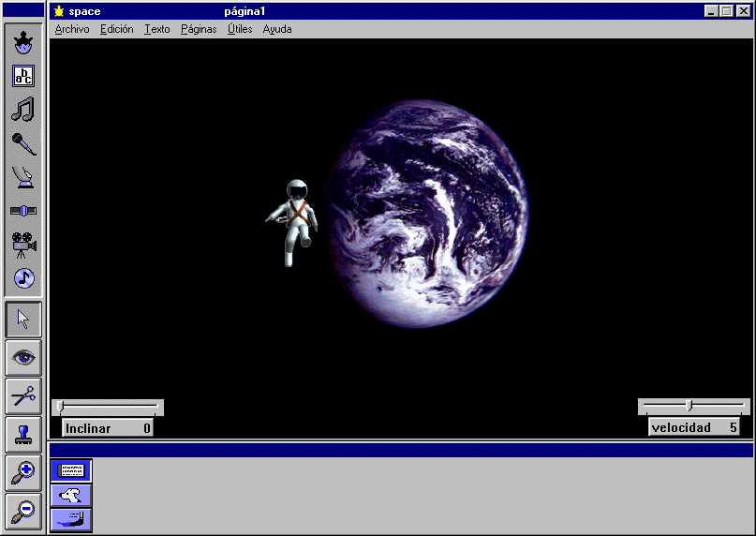Click the zoom out magnifier
Screen dimensions: 756x536
pos(23,512)
